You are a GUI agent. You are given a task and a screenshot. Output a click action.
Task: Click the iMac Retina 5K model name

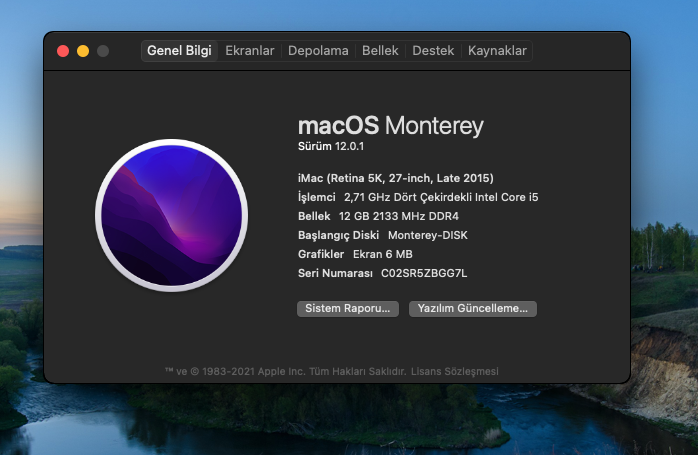(x=395, y=178)
